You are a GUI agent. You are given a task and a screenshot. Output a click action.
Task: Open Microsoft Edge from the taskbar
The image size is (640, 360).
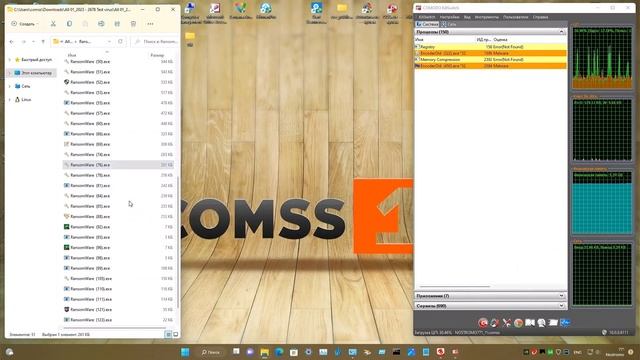point(279,352)
